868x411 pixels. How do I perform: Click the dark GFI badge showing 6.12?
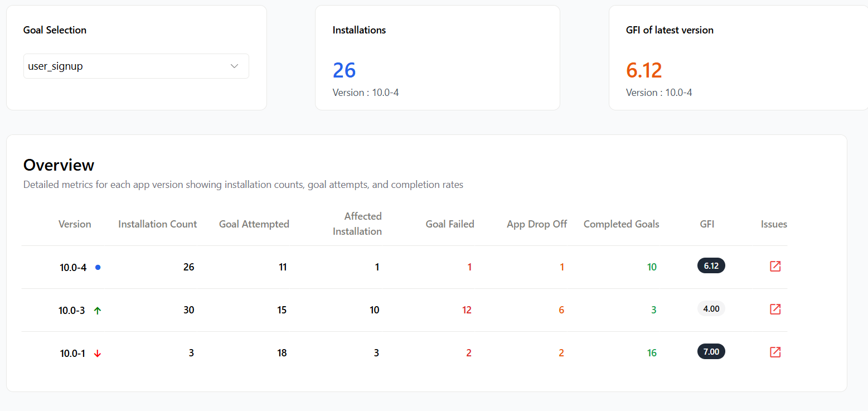click(x=711, y=265)
